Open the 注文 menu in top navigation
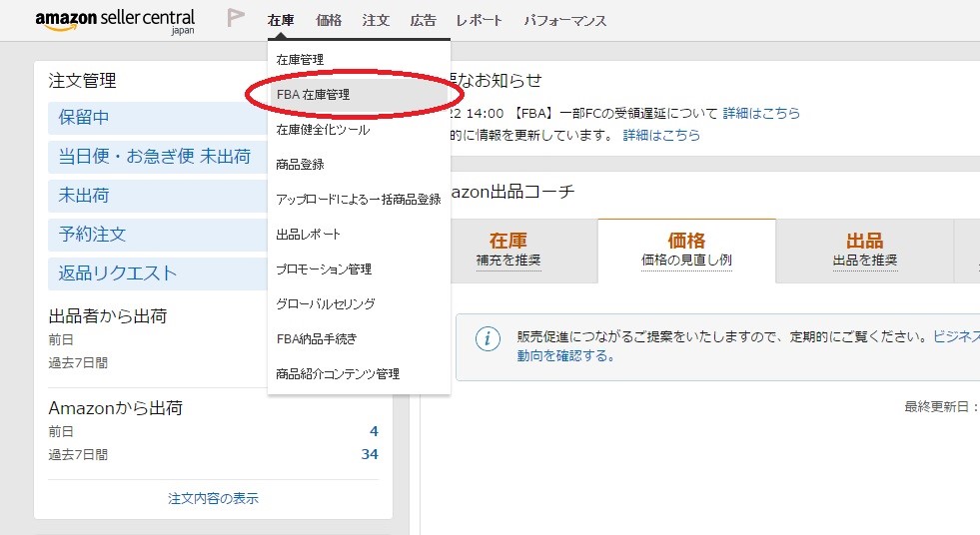980x535 pixels. 376,21
